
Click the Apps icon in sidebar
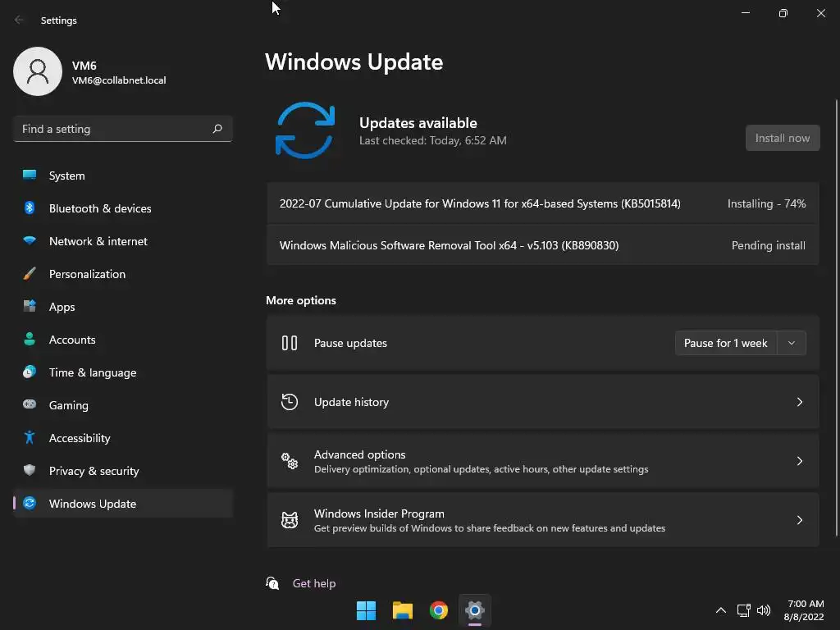[x=30, y=307]
